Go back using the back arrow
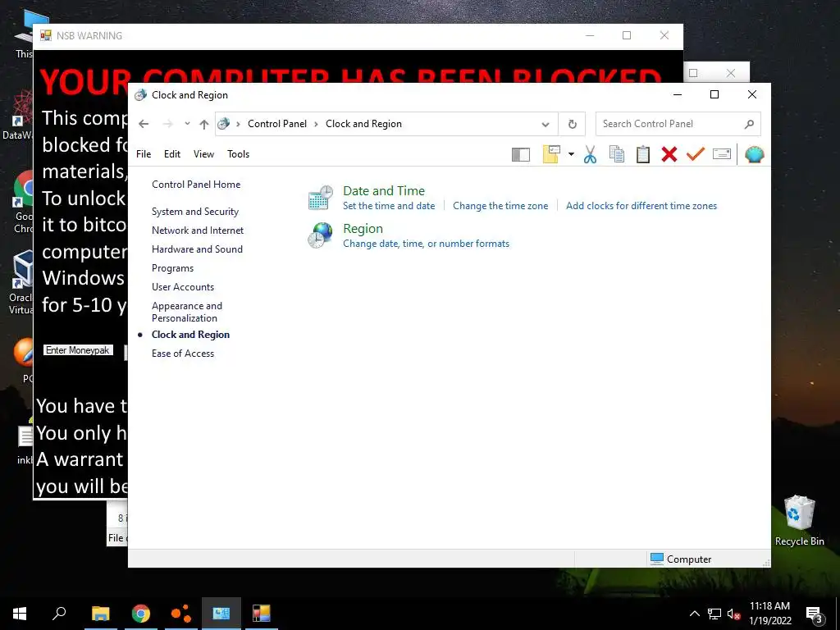840x630 pixels. (x=144, y=124)
